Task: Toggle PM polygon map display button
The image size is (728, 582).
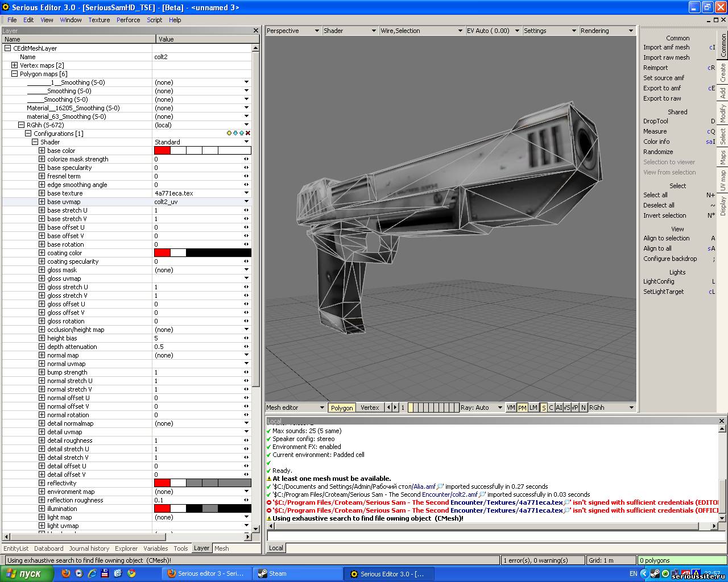Action: [x=522, y=408]
